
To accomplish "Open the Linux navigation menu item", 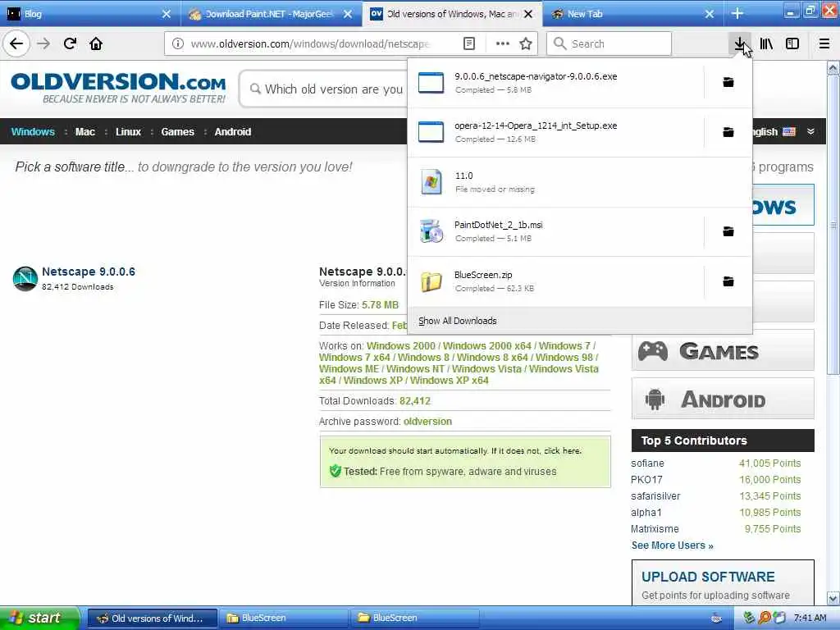I will tap(129, 132).
